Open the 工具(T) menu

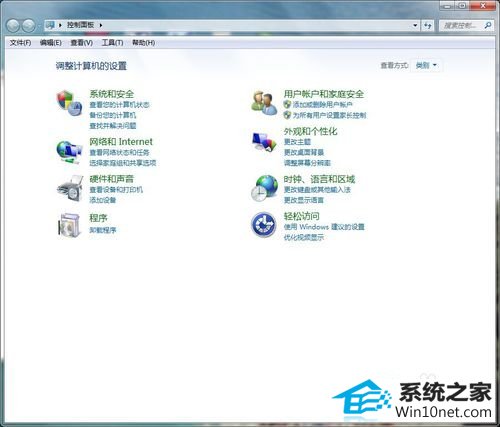(112, 43)
